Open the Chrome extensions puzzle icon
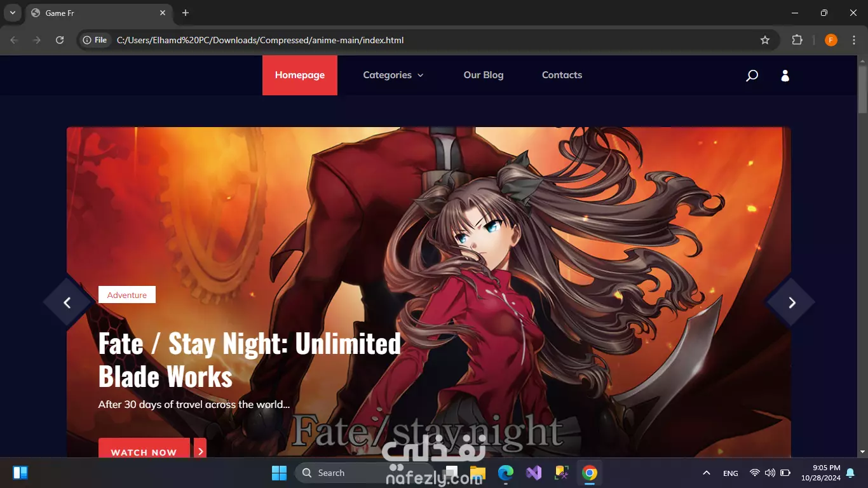868x488 pixels. [797, 40]
